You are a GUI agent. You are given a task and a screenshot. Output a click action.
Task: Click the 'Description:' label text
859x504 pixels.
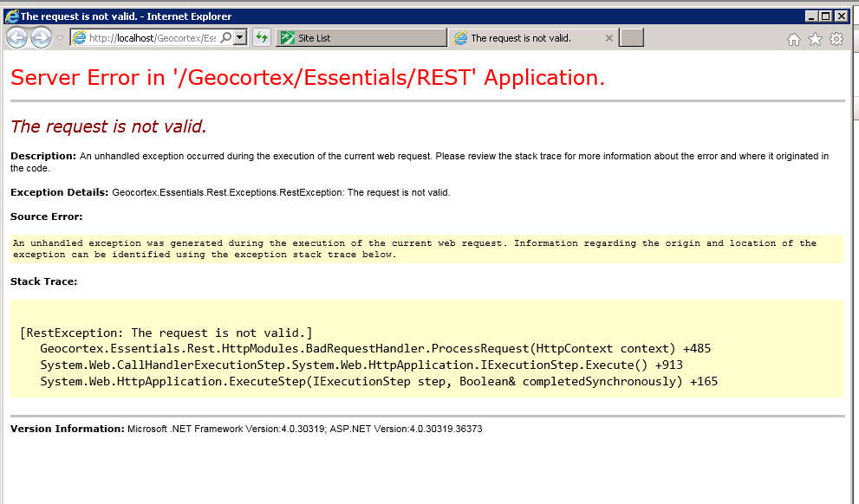coord(43,156)
